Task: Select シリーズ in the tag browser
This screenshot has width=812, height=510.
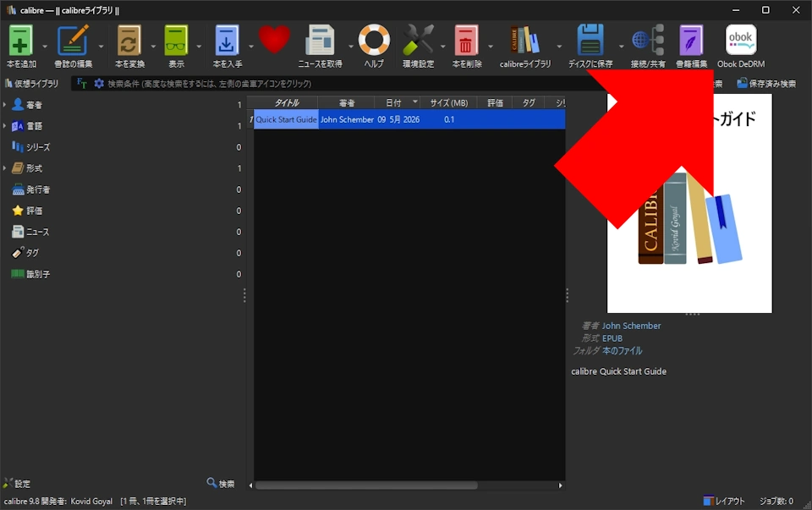Action: click(x=38, y=147)
